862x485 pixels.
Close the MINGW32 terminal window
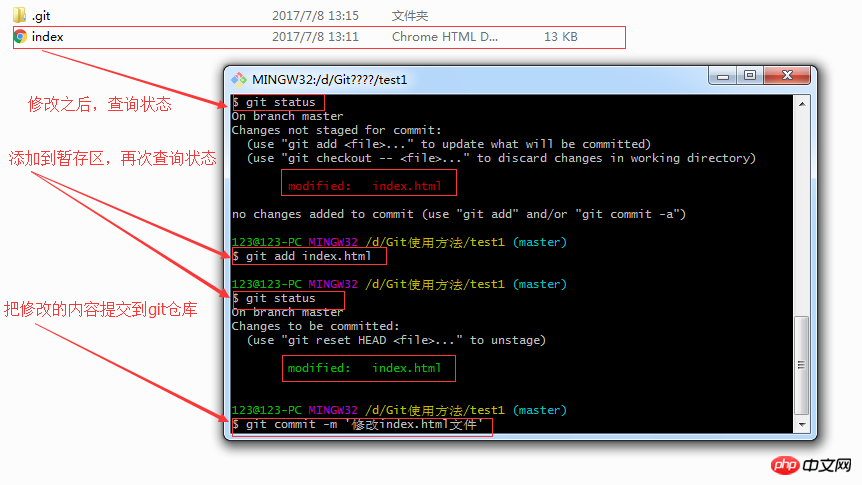click(x=787, y=76)
